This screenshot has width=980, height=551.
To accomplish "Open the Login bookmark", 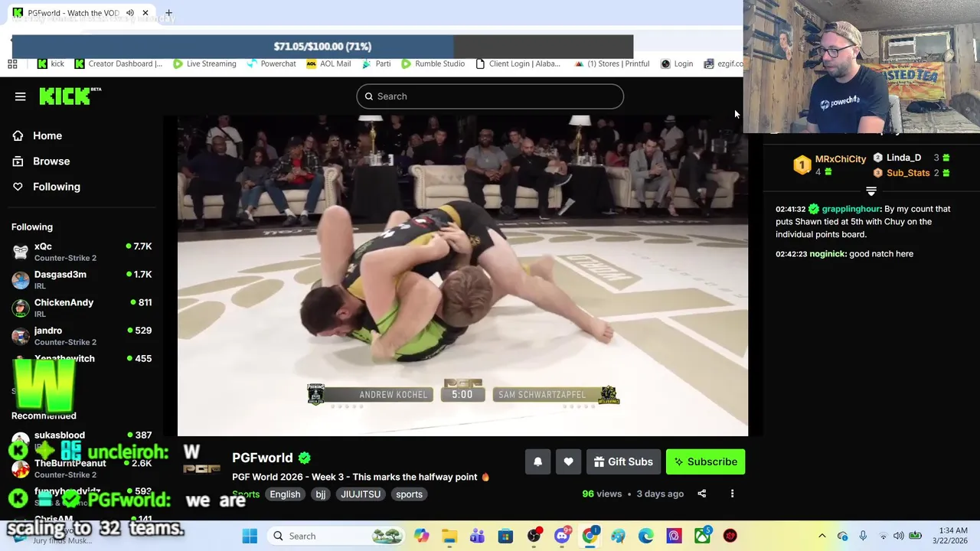I will coord(677,64).
